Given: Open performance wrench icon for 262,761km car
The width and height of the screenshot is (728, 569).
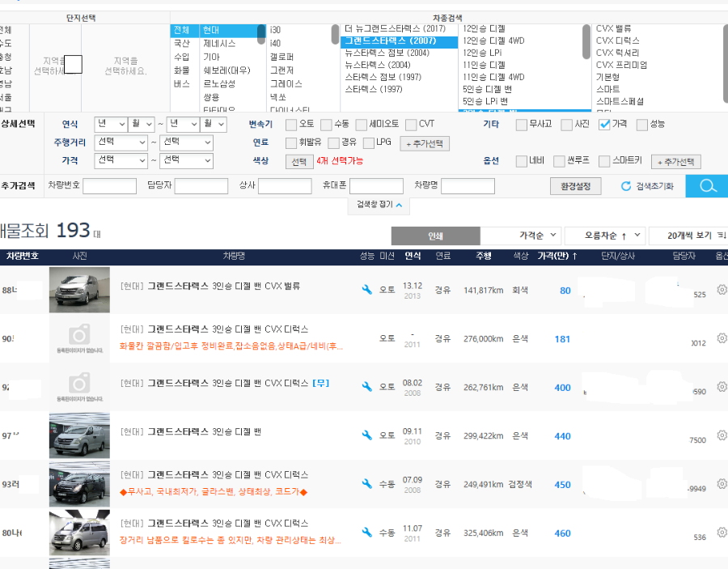Looking at the screenshot, I should tap(366, 387).
